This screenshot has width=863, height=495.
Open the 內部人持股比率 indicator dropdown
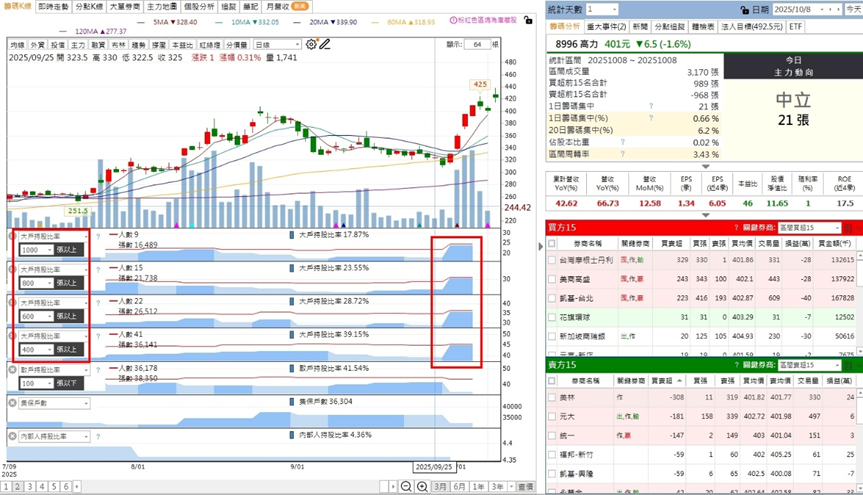coord(54,436)
